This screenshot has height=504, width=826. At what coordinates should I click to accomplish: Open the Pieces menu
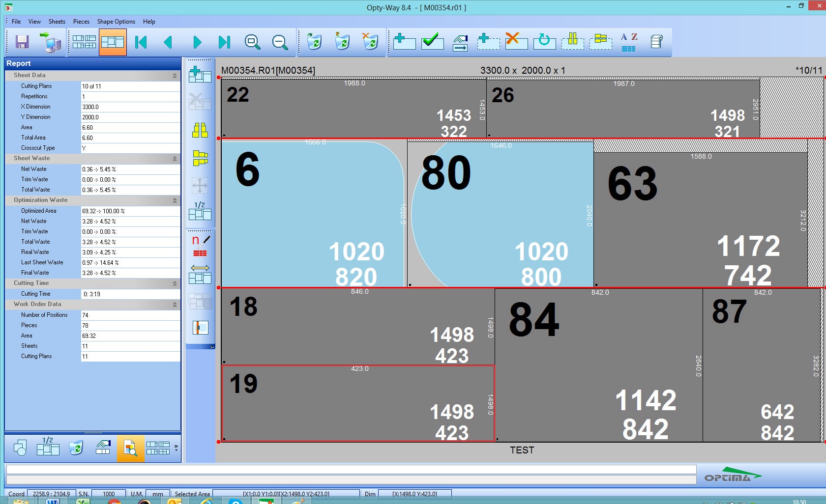[81, 22]
